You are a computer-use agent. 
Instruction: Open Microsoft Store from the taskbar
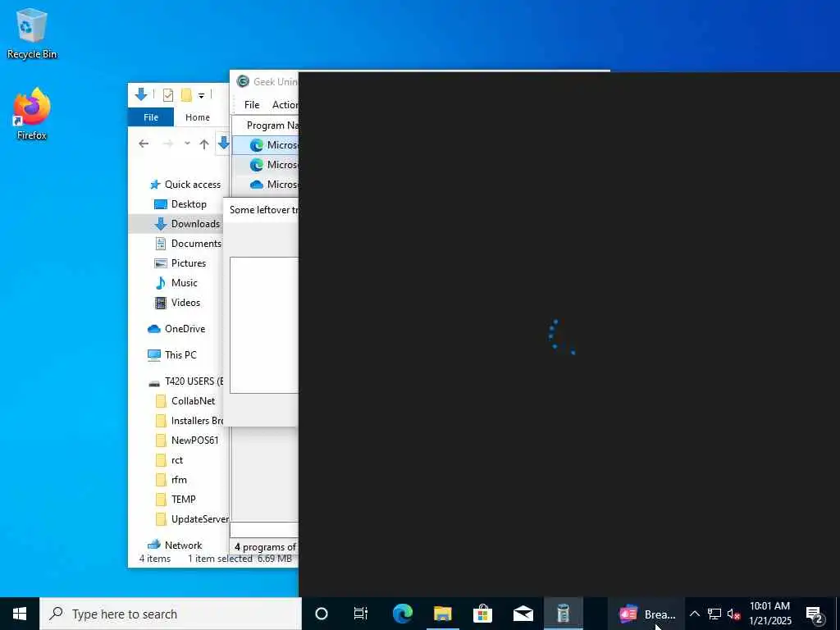[482, 614]
